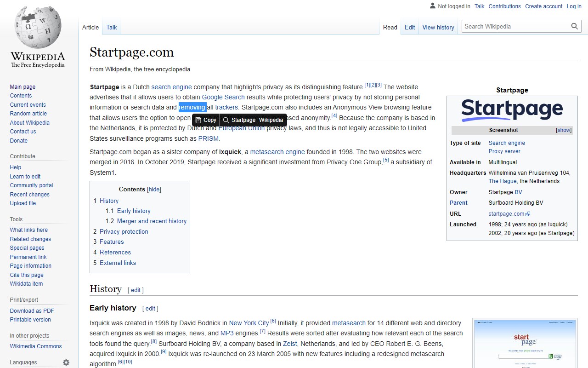Search Wikipedia from the selection popup
The width and height of the screenshot is (588, 368).
(x=271, y=120)
